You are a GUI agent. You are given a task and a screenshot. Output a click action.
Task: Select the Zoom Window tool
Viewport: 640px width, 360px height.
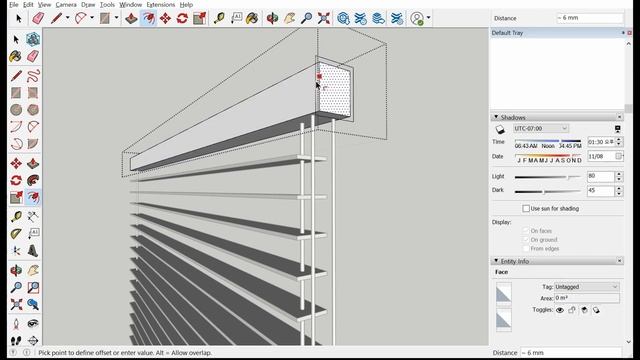(33, 287)
